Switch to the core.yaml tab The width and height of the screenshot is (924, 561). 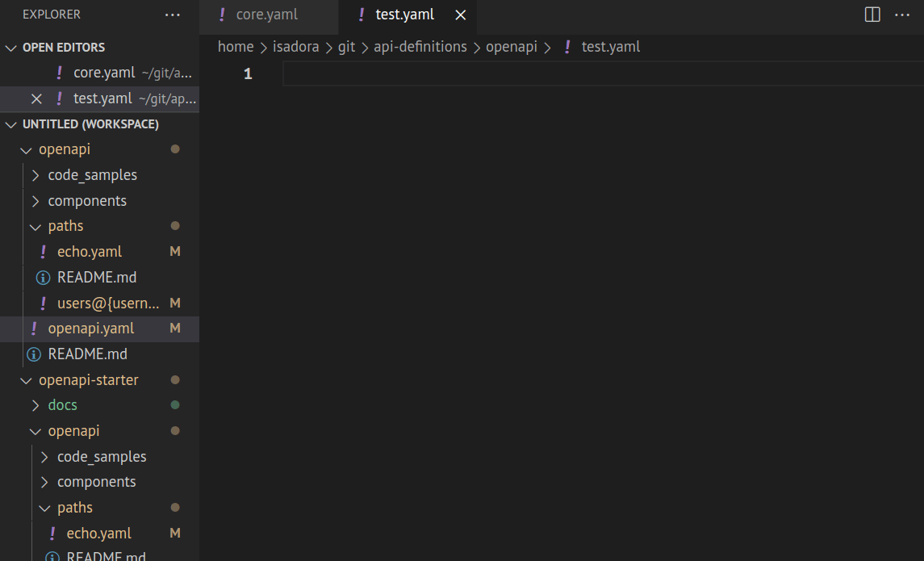(269, 14)
